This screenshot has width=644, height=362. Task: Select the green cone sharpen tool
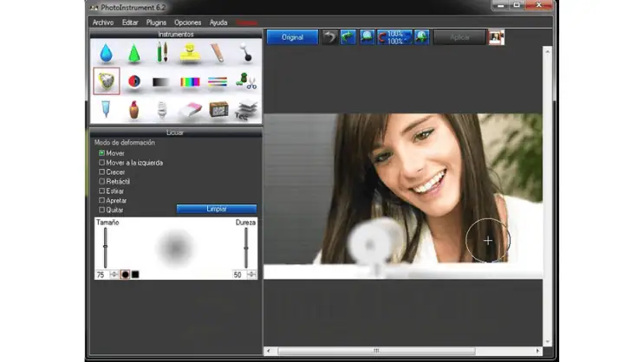pyautogui.click(x=133, y=53)
